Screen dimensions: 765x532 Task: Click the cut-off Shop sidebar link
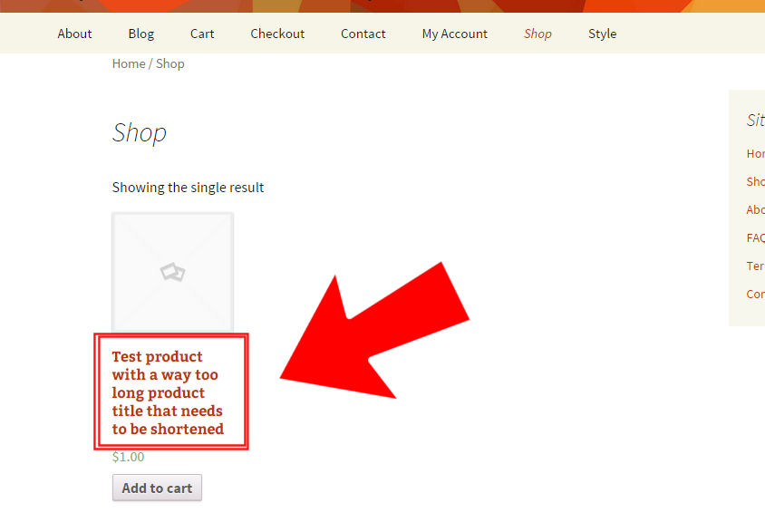[756, 182]
